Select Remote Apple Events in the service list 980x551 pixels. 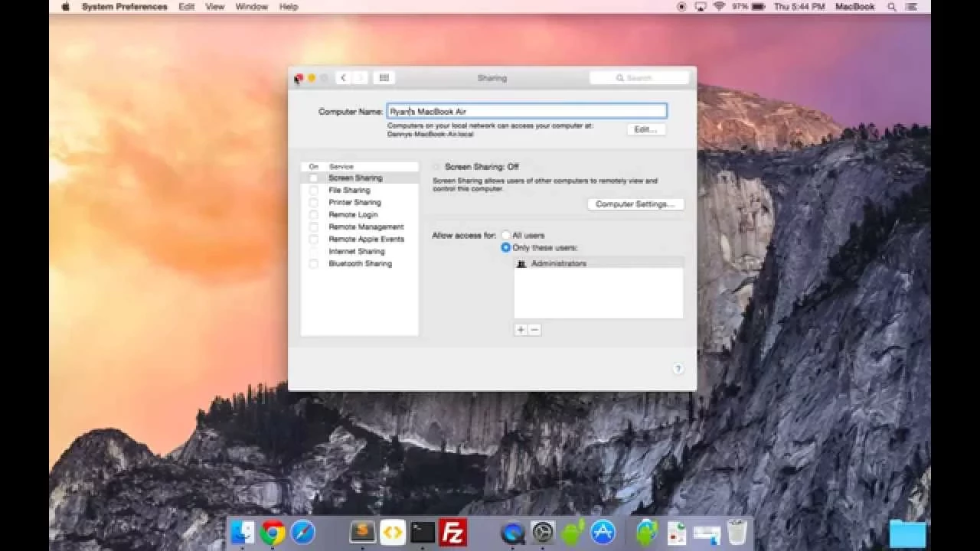click(x=360, y=240)
